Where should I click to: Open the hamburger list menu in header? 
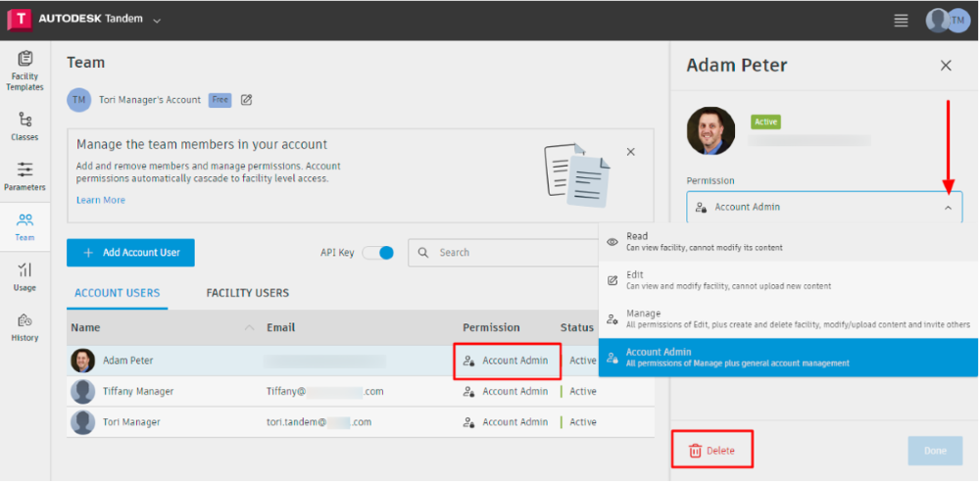click(x=901, y=20)
